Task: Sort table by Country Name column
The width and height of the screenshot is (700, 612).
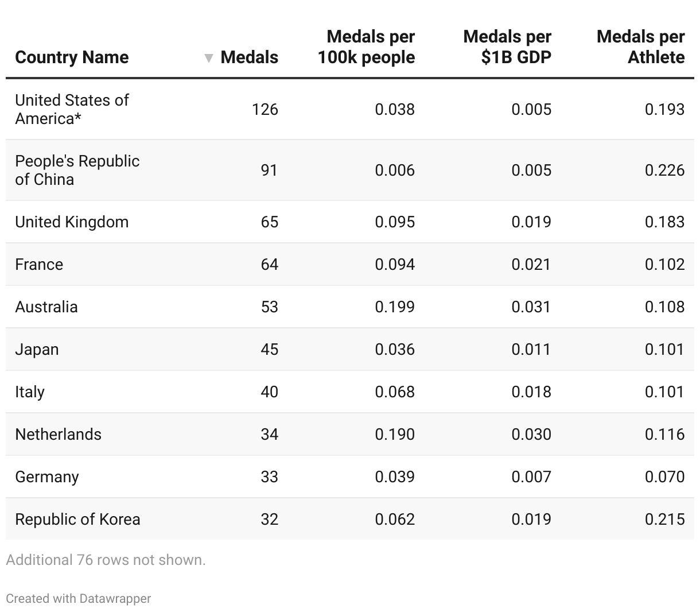Action: 72,57
